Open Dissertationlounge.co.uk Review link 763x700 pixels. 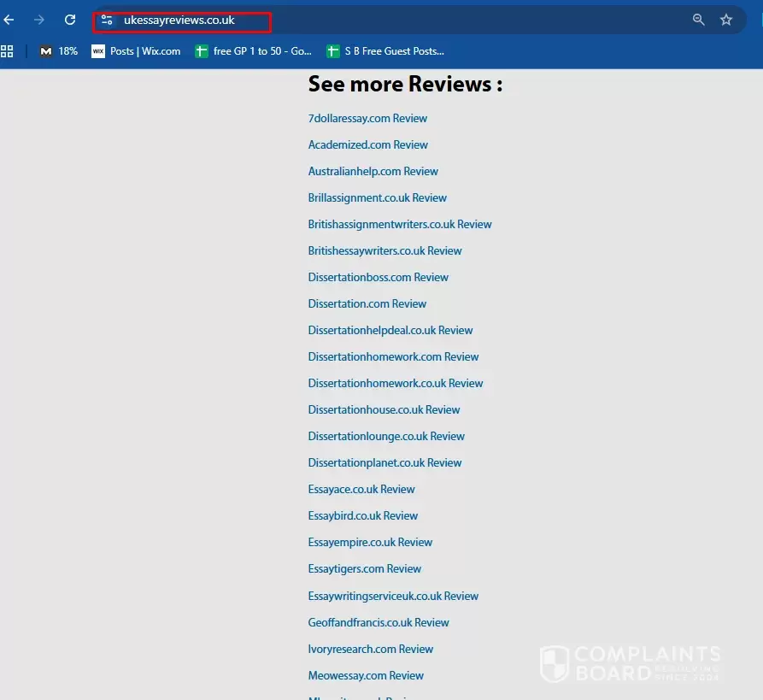[x=386, y=437]
